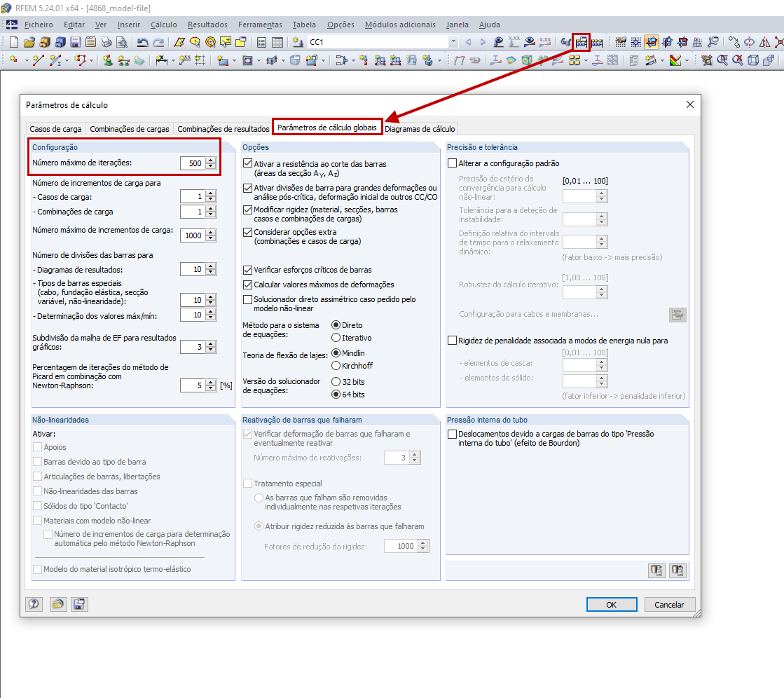
Task: Increase Picard percentage spinner
Action: point(211,383)
